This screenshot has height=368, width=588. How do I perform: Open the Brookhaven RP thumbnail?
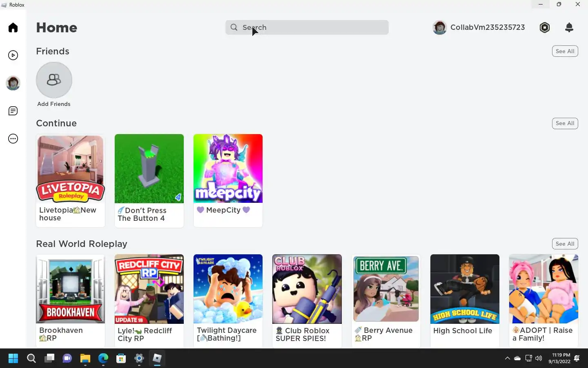click(70, 289)
